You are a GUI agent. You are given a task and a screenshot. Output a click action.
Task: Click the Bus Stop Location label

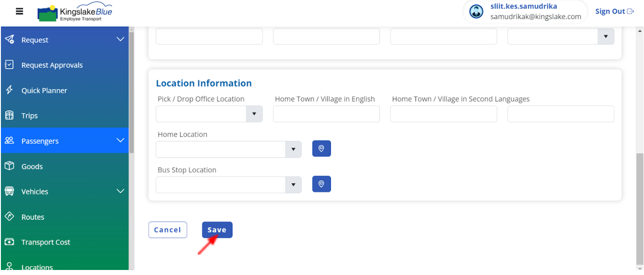pyautogui.click(x=187, y=170)
